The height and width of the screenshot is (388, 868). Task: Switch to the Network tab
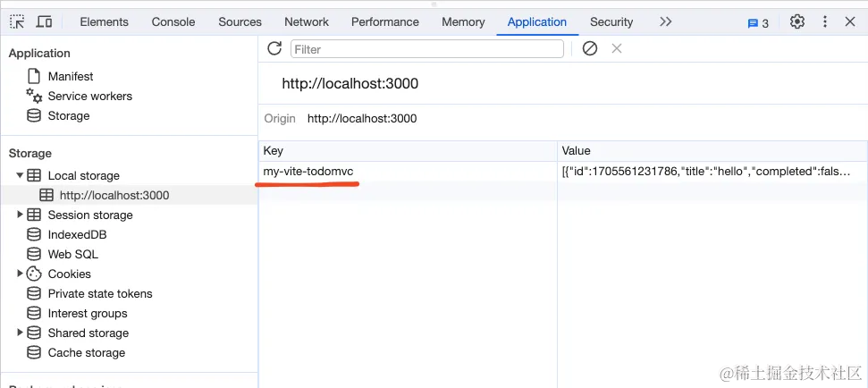tap(307, 22)
